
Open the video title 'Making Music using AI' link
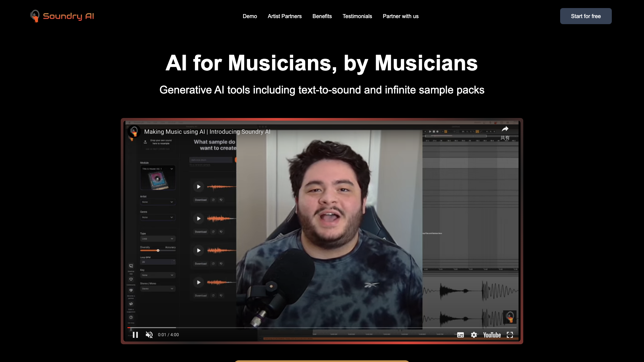207,132
